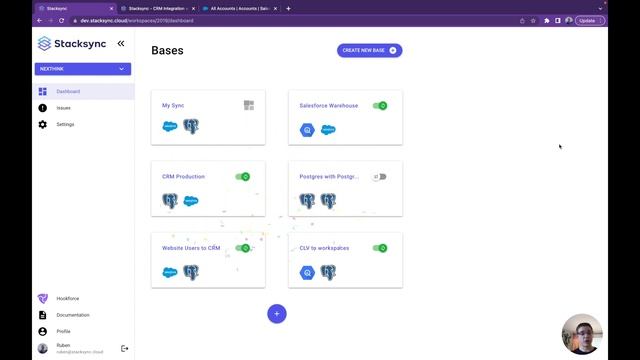Enable the Postgres with Postgr... sync switch

[x=380, y=177]
